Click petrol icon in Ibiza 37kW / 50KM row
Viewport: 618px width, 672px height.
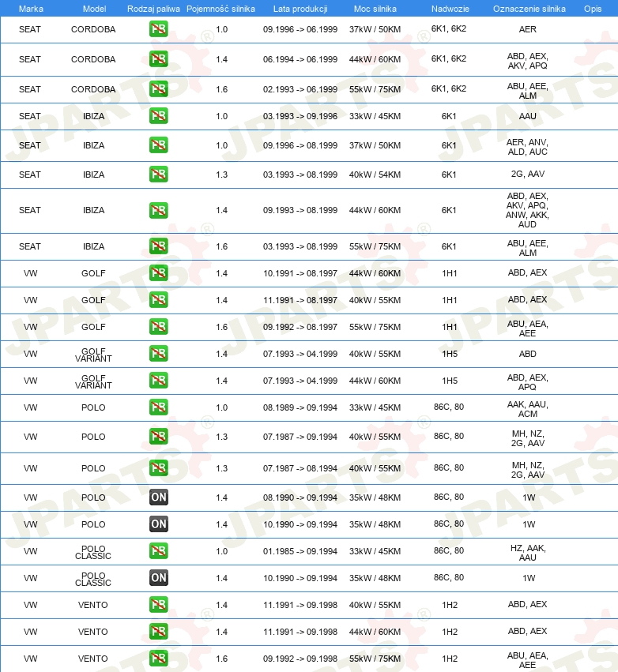pos(158,145)
